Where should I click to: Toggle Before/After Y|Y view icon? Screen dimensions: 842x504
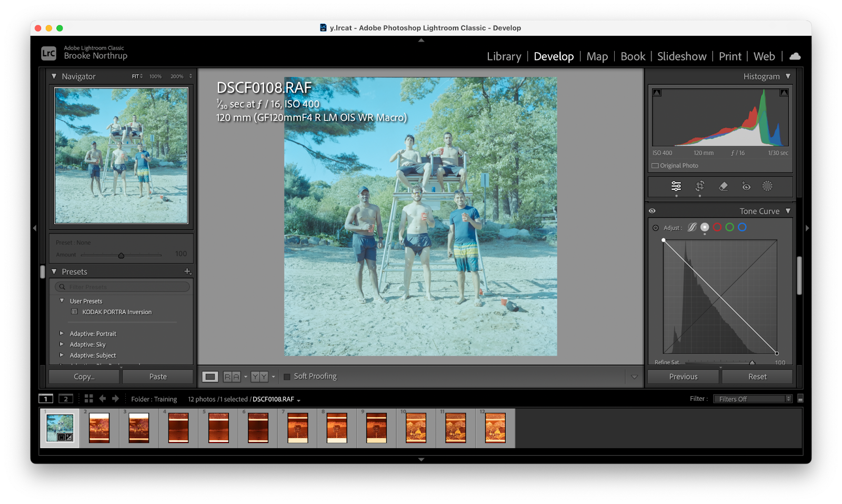(x=259, y=377)
